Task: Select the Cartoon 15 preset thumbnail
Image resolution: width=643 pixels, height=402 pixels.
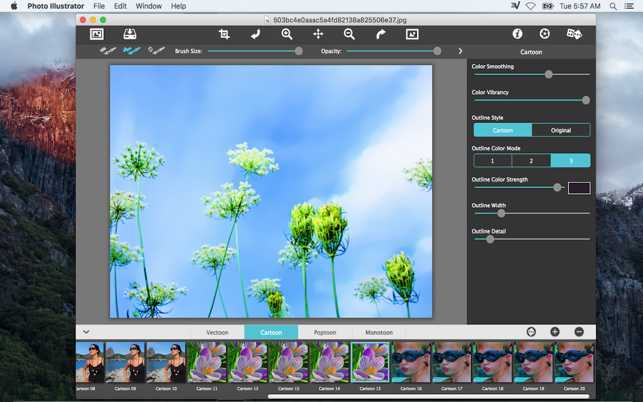Action: click(x=370, y=363)
